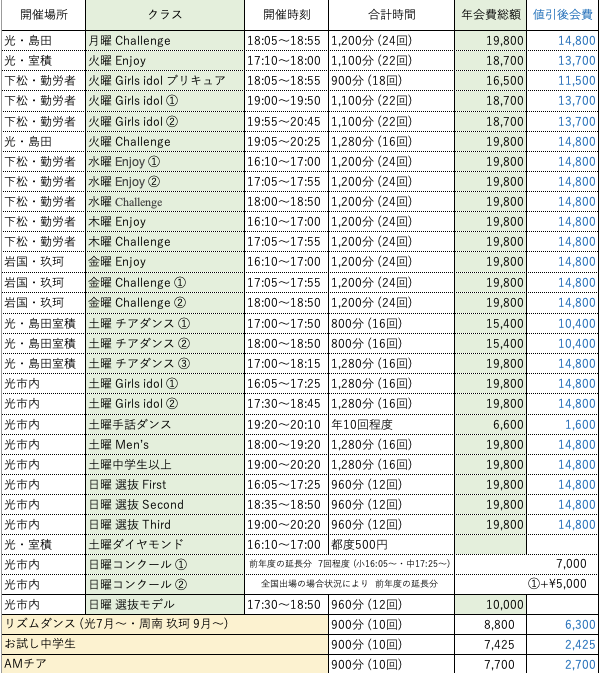Select the 月曜 Challenge class cell
The width and height of the screenshot is (599, 673).
pos(165,41)
